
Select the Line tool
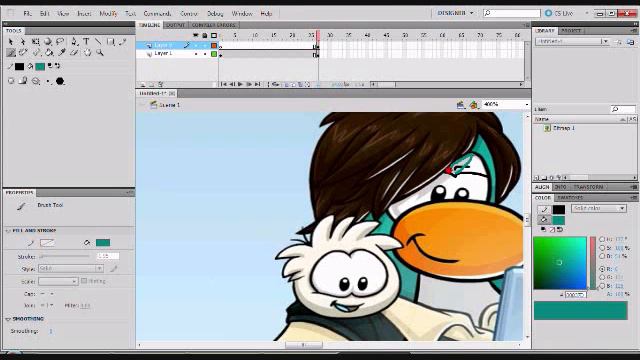point(98,42)
